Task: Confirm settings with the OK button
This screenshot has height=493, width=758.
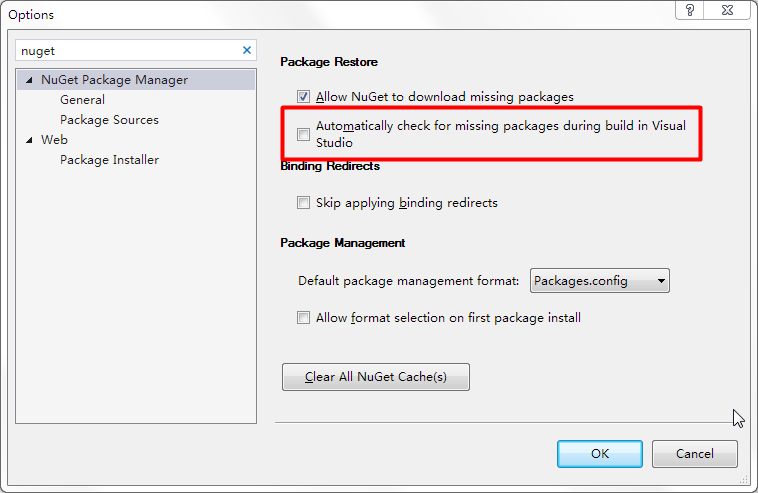Action: (x=599, y=454)
